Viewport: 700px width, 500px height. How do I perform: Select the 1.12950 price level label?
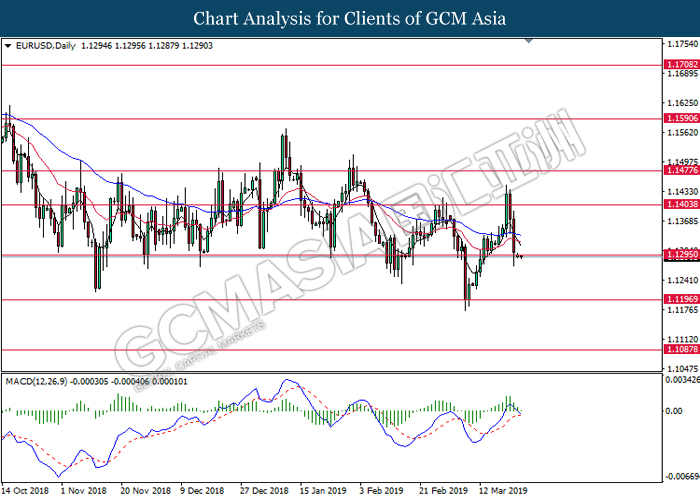681,254
